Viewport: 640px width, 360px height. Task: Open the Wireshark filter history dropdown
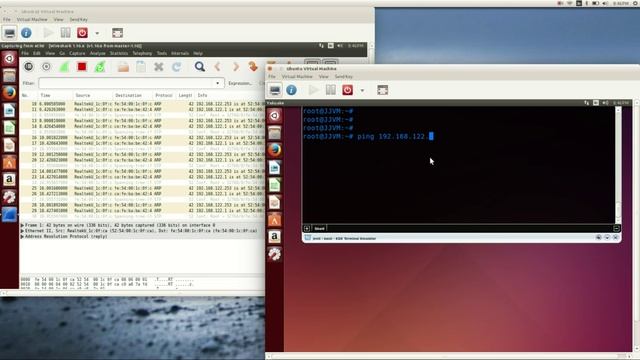(218, 83)
